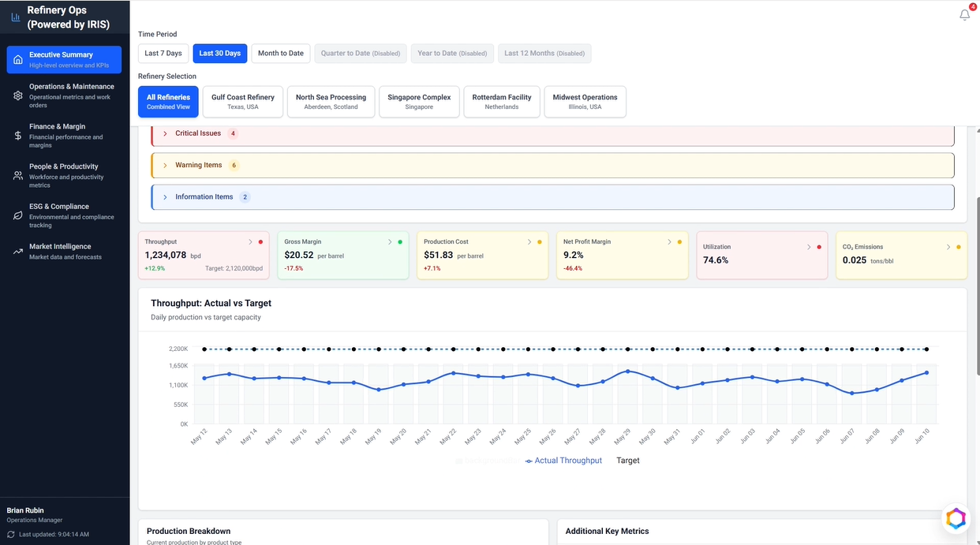Click the Finance & Margin dollar icon
Viewport: 980px width, 545px height.
point(18,136)
